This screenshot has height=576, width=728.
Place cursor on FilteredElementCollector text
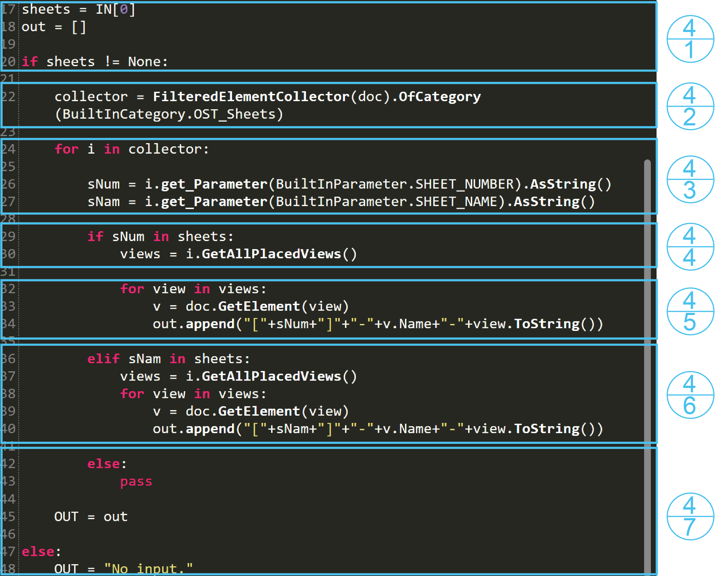coord(251,97)
